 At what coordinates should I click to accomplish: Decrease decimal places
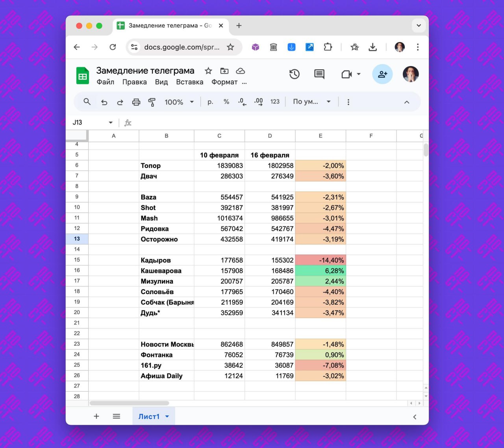242,102
